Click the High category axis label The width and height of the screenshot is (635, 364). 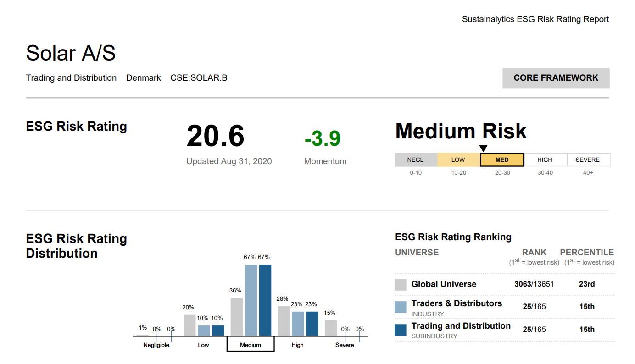(x=297, y=345)
